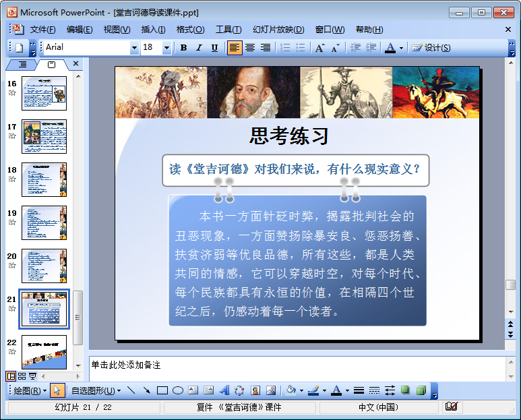Screen dimensions: 521x420
Task: Open the Design pane (设计)
Action: tap(431, 48)
